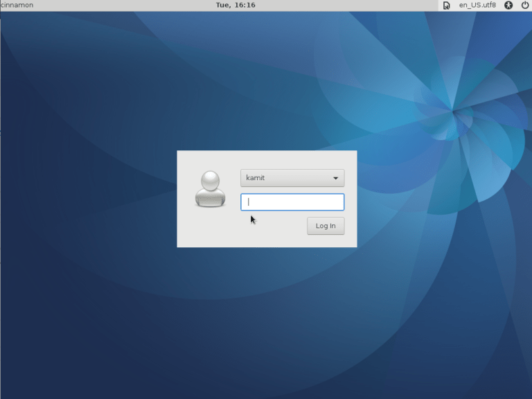Open the en_US.utf8 language menu
Image resolution: width=532 pixels, height=399 pixels.
(x=477, y=5)
